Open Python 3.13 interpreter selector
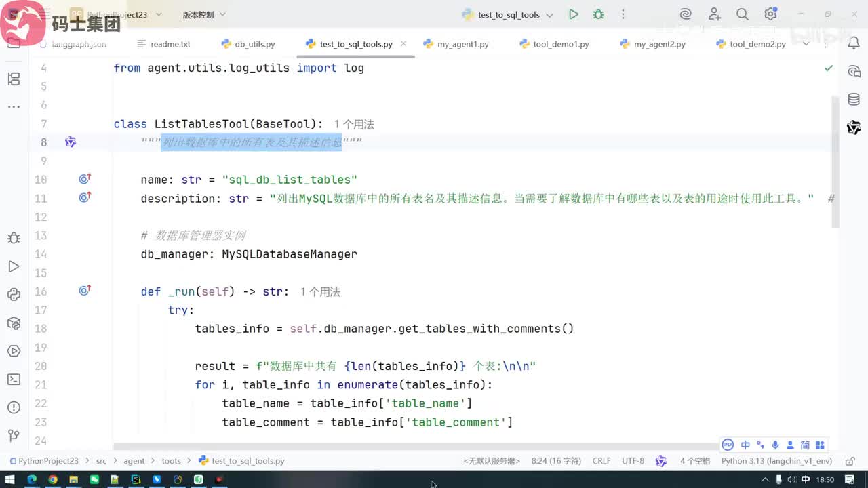Screen dimensions: 868x488 pos(776,461)
